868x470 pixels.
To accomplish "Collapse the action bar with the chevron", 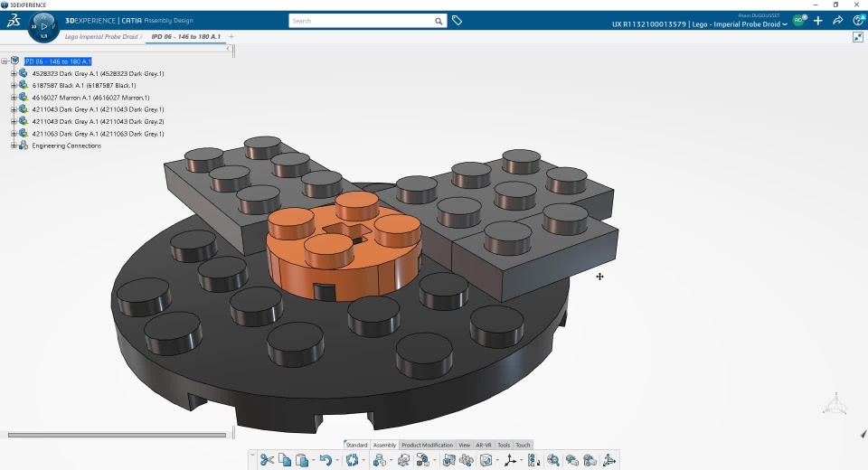I will [x=252, y=455].
